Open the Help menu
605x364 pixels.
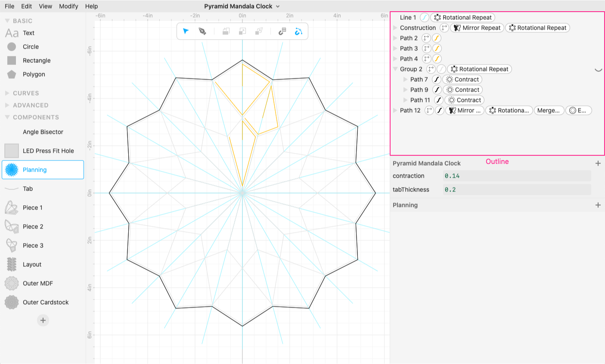91,6
